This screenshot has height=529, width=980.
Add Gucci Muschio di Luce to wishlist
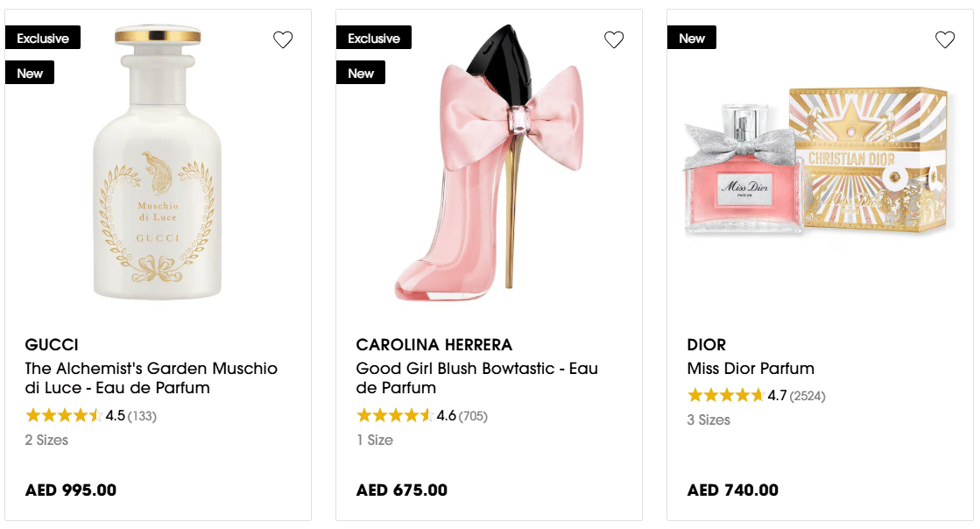tap(283, 39)
